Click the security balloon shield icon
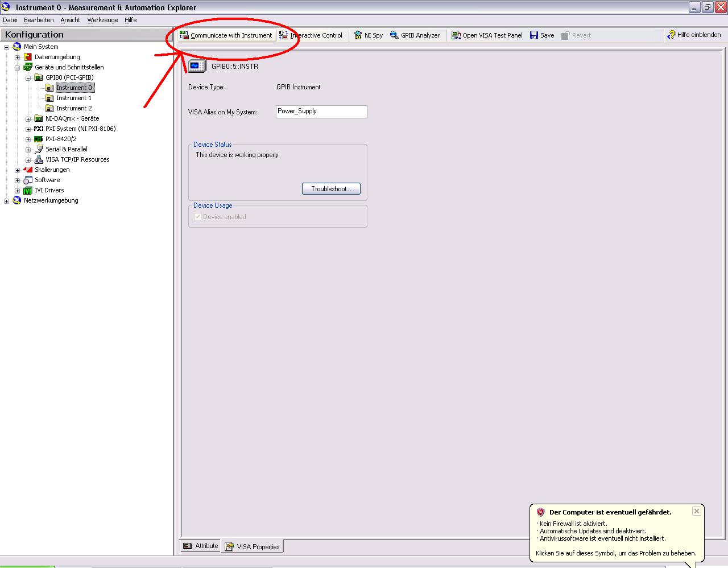The height and width of the screenshot is (568, 728). click(x=541, y=512)
